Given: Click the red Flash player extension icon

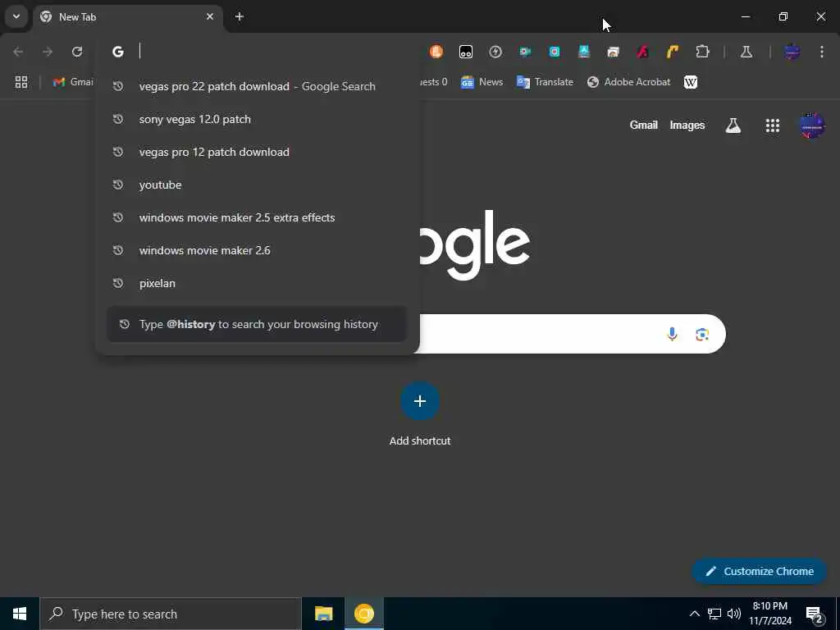Looking at the screenshot, I should point(643,52).
